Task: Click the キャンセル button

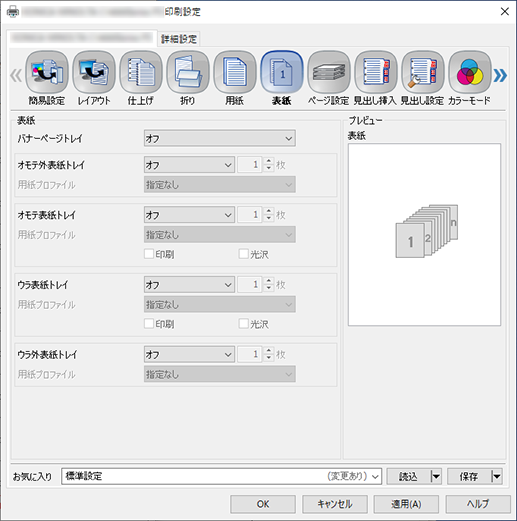Action: (335, 504)
